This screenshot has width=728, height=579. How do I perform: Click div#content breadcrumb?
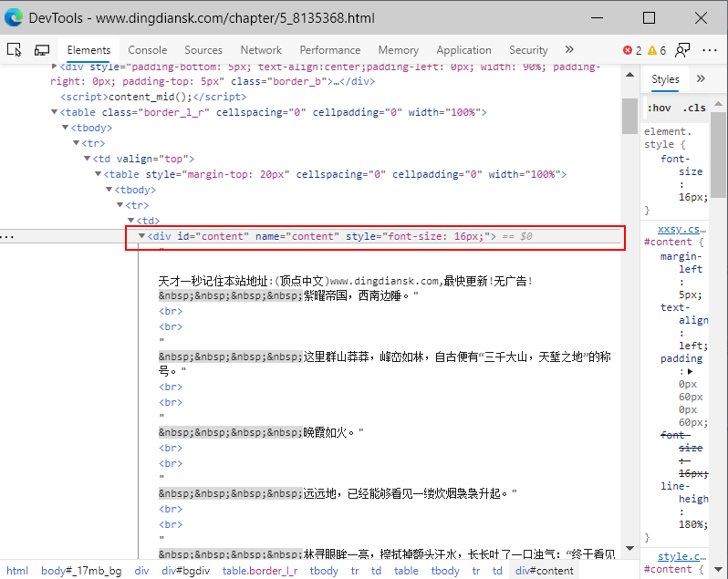(x=544, y=571)
